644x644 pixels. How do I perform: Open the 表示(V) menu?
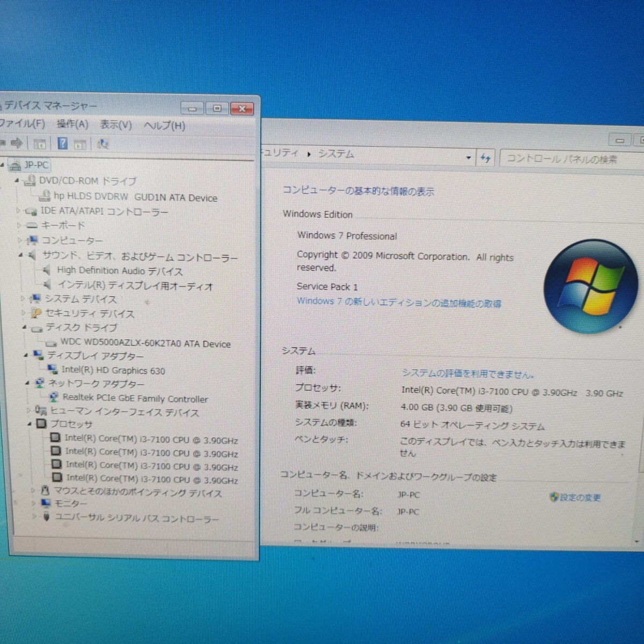point(115,125)
